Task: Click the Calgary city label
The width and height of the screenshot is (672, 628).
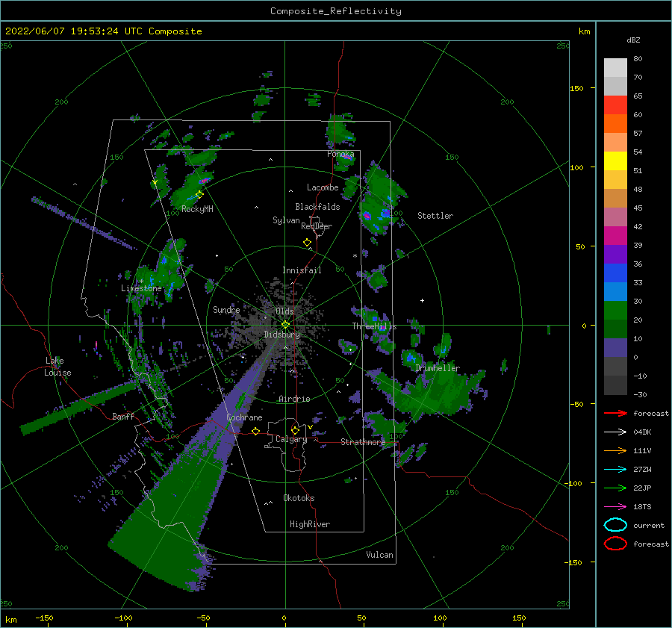Action: tap(291, 439)
